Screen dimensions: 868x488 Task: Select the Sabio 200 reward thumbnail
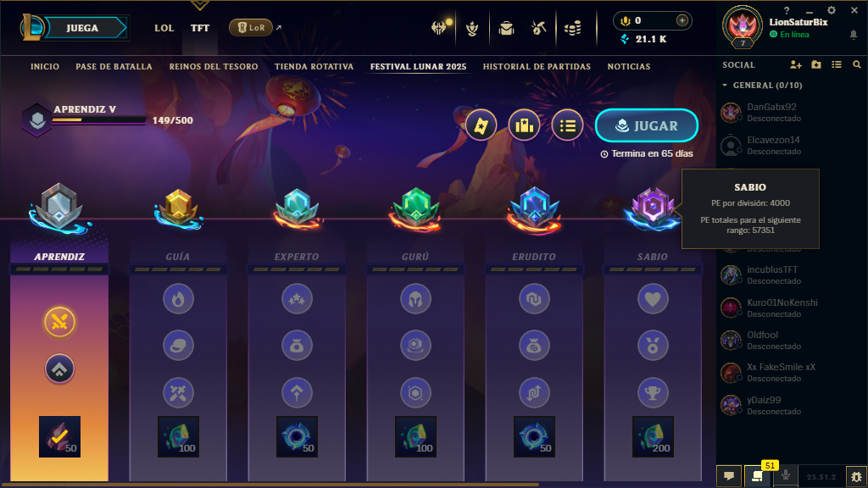click(x=653, y=436)
